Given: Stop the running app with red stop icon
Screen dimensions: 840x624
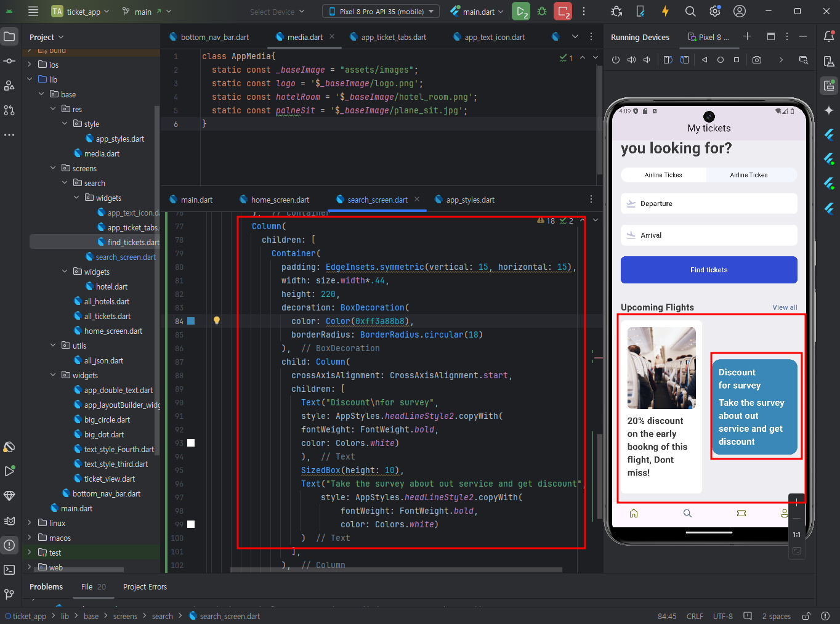Looking at the screenshot, I should coord(563,11).
